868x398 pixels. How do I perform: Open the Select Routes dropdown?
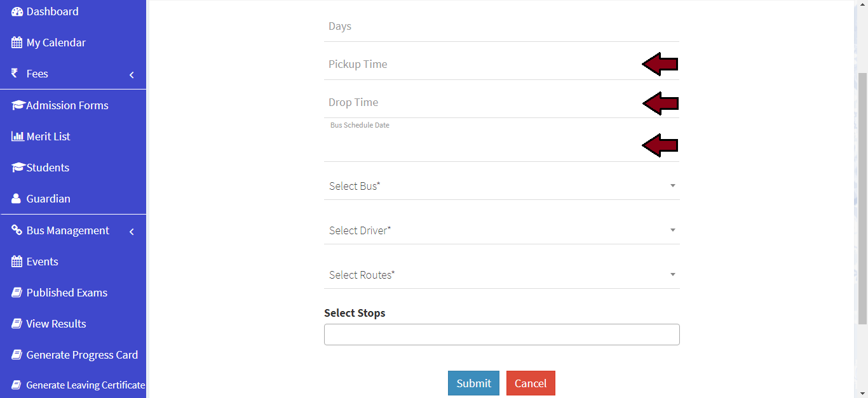tap(501, 275)
